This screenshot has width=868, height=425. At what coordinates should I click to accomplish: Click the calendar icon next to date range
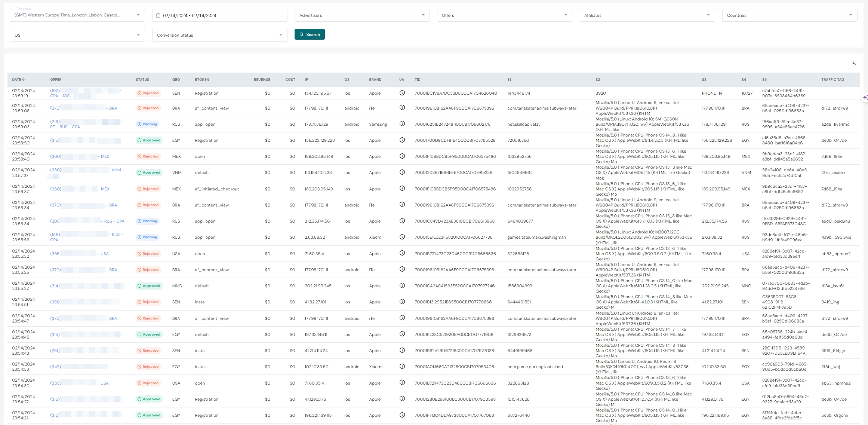tap(159, 15)
